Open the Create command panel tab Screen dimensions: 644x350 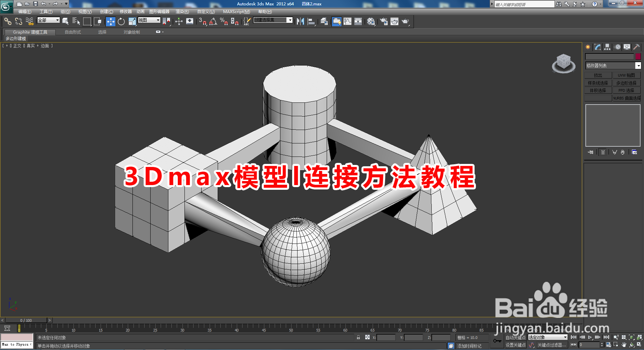pos(588,47)
